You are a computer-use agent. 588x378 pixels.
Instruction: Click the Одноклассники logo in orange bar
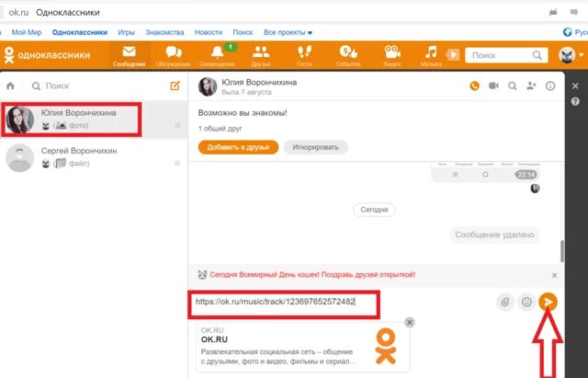pyautogui.click(x=47, y=55)
